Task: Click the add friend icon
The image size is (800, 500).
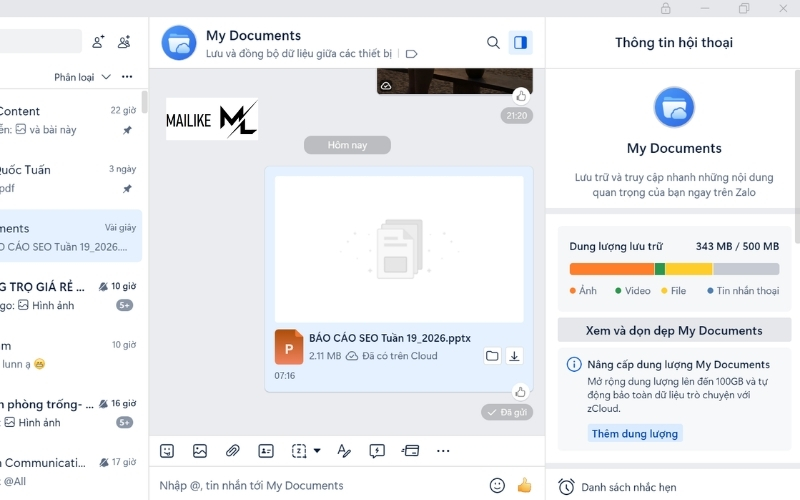Action: point(98,42)
